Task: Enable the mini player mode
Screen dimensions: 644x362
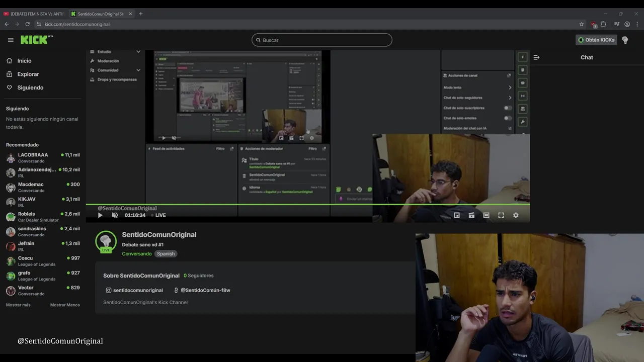Action: 457,215
